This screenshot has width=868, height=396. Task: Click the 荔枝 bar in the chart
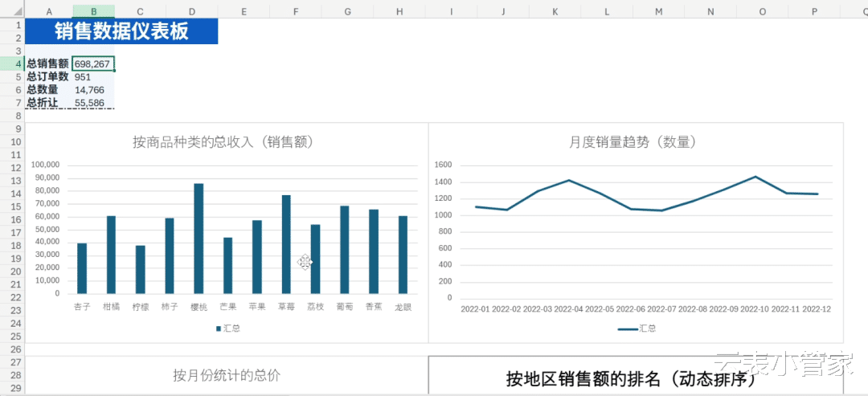coord(316,259)
